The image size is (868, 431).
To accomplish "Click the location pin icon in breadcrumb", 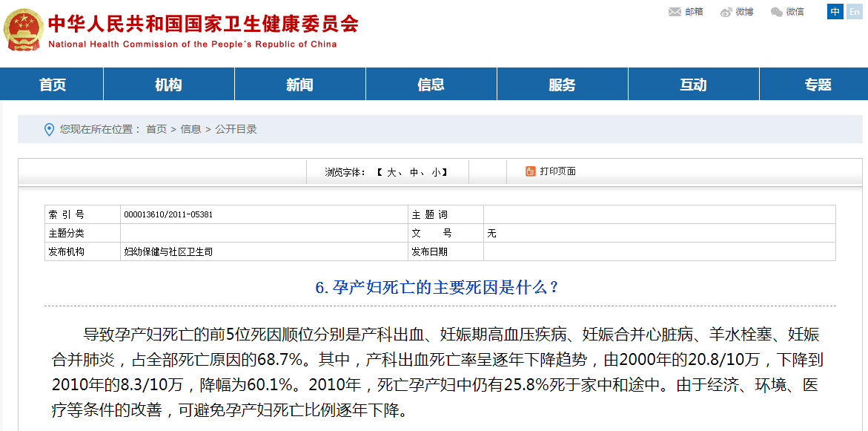I will (x=49, y=129).
